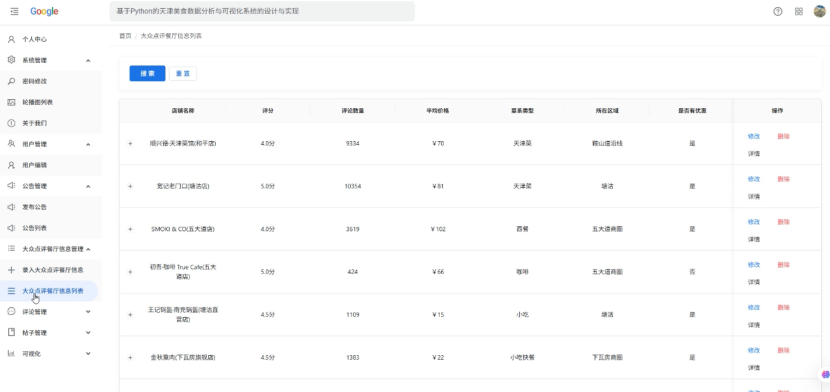Click the header project title text

208,11
